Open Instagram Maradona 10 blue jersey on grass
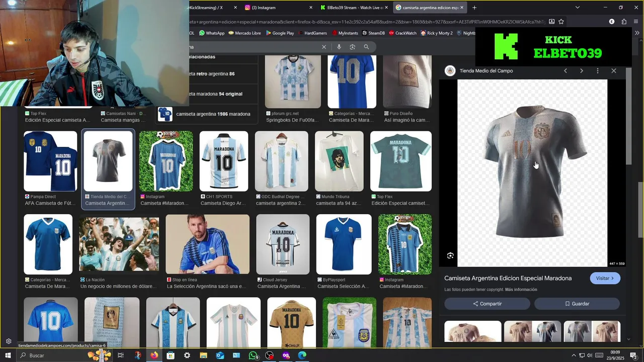Image resolution: width=644 pixels, height=362 pixels. [166, 161]
